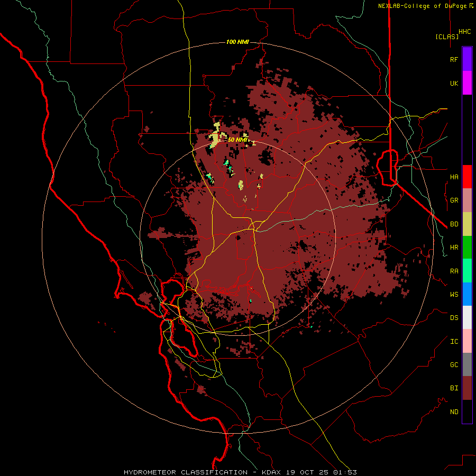
Task: Click the 'RA' legend label
Action: [454, 271]
